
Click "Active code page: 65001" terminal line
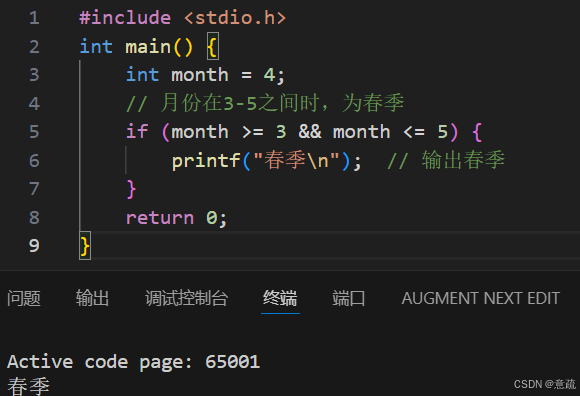134,362
